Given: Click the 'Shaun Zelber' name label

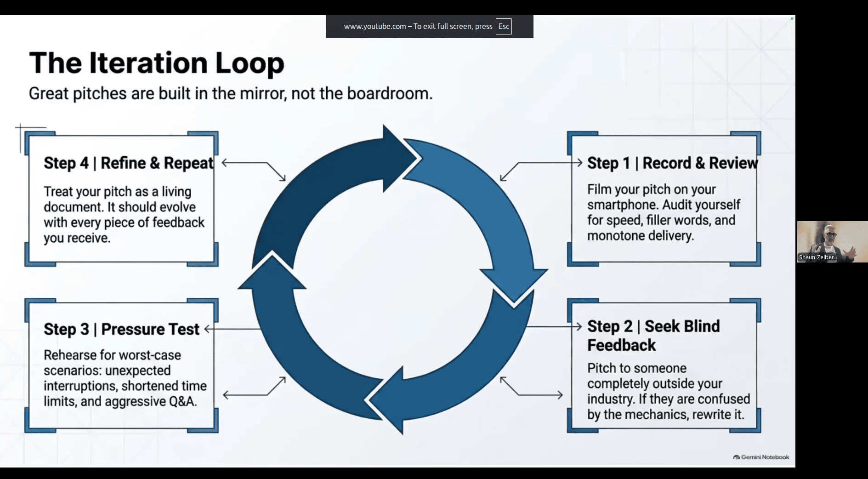Looking at the screenshot, I should click(x=816, y=257).
